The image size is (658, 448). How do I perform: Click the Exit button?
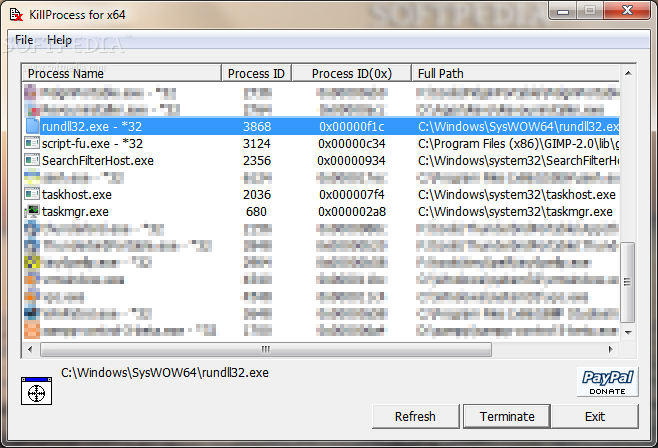coord(595,417)
